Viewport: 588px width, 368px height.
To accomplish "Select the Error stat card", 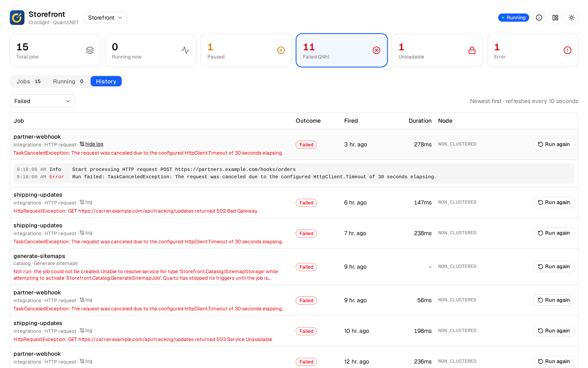I will [x=533, y=50].
